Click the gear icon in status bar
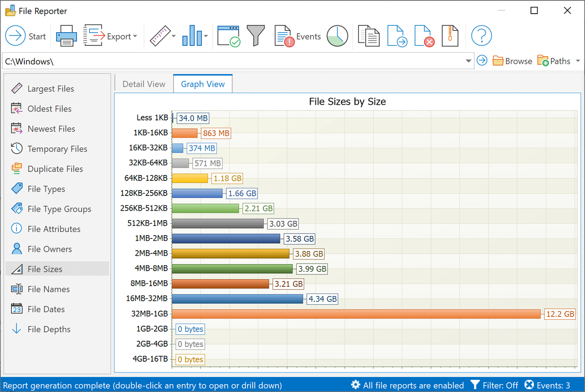The image size is (585, 392). pos(355,385)
